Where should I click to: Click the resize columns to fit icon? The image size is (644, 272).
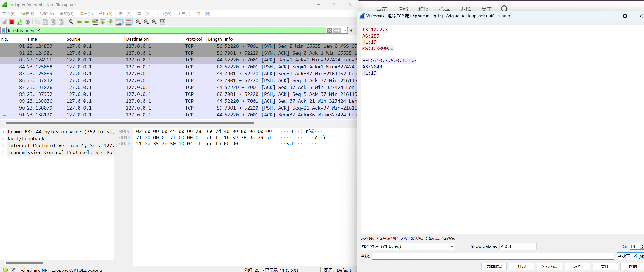[x=162, y=22]
